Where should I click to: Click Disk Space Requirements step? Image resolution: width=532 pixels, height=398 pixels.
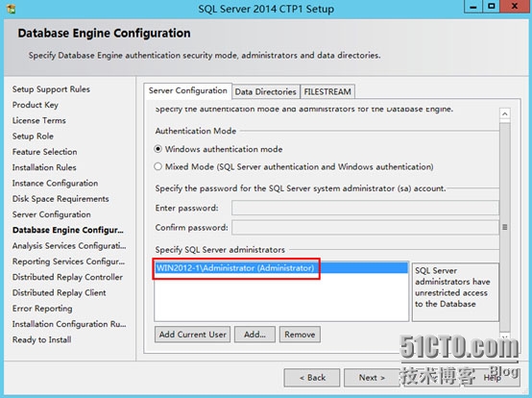60,199
